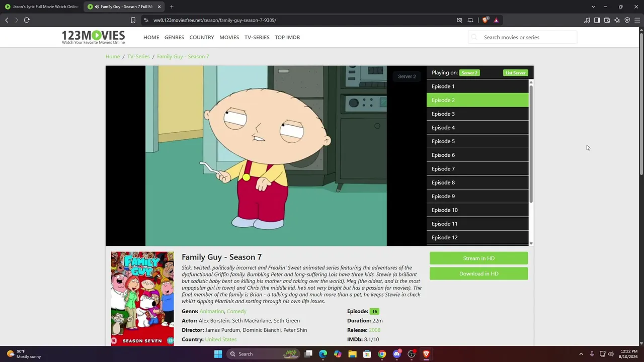This screenshot has height=362, width=644.
Task: Play Episode 1
Action: pos(477,86)
